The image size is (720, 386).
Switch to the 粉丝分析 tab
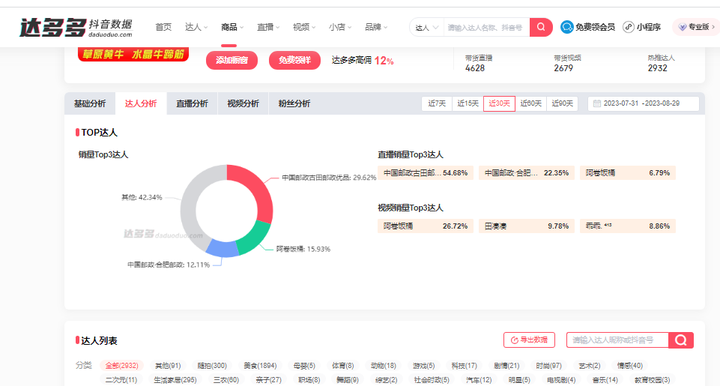click(294, 103)
